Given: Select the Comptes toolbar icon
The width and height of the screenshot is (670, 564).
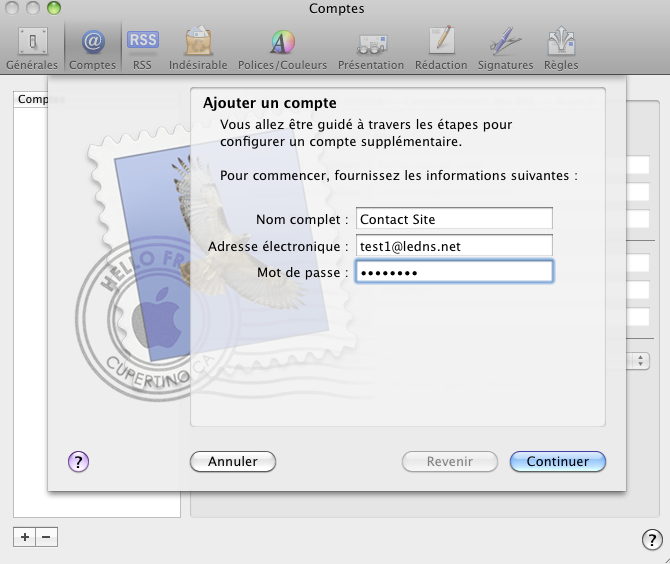Looking at the screenshot, I should click(92, 48).
